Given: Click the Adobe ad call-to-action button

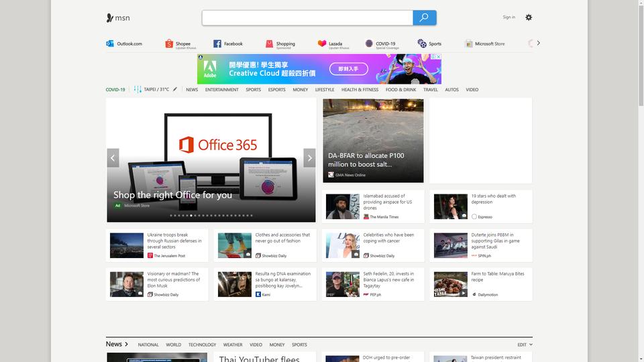Looking at the screenshot, I should (x=349, y=68).
